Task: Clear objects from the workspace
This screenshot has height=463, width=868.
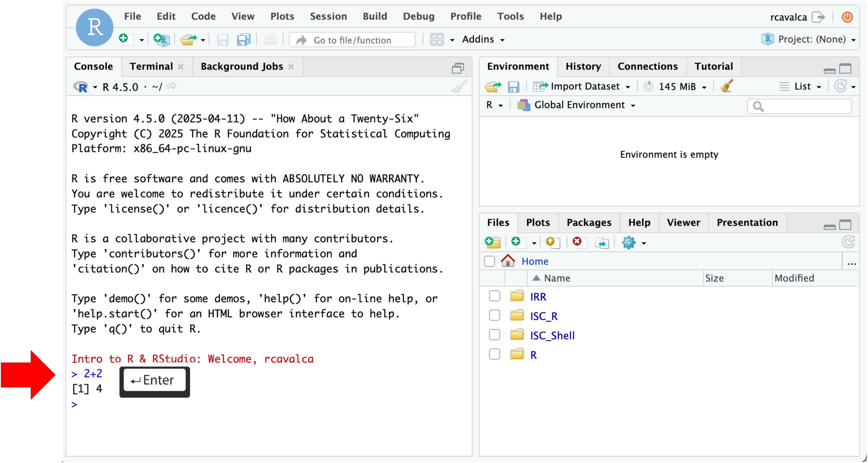Action: [x=727, y=86]
